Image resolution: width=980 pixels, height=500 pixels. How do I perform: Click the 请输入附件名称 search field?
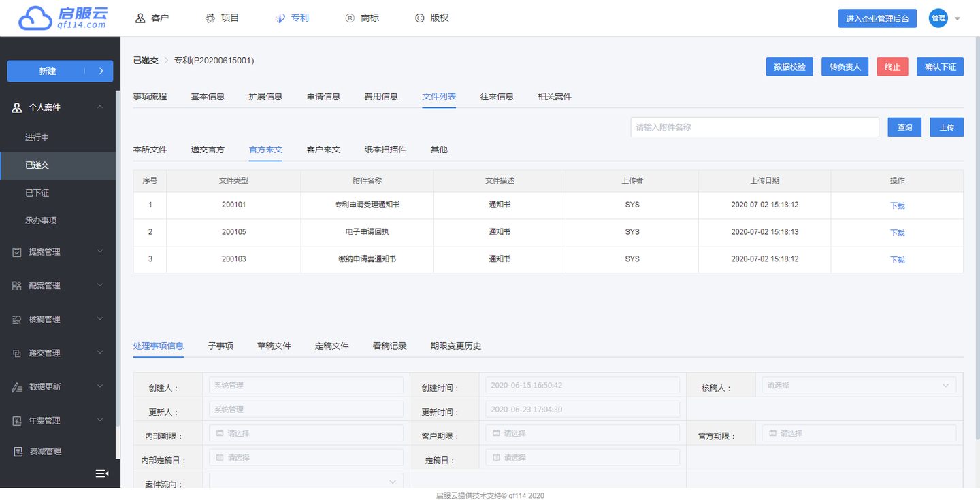pos(755,127)
